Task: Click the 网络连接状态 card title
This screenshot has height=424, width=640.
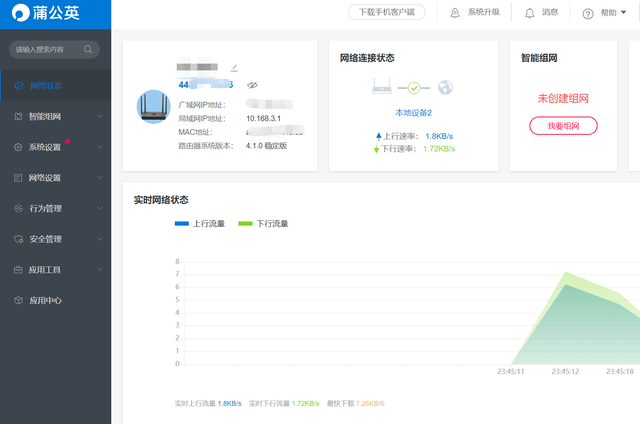Action: pos(367,58)
